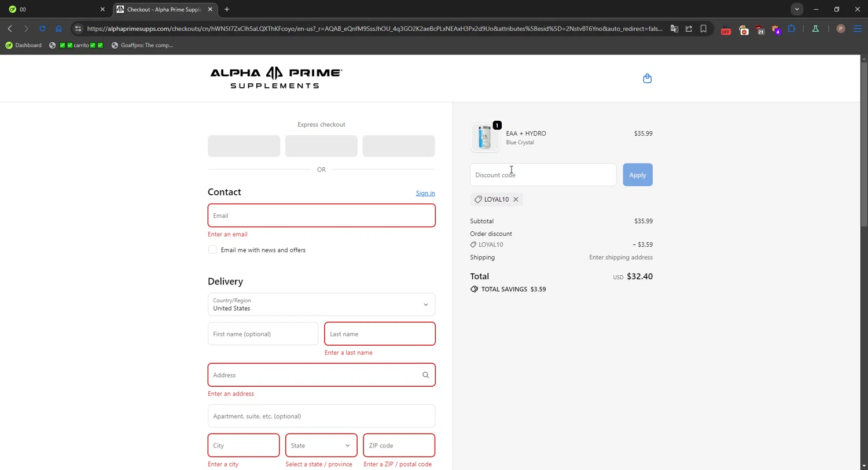
Task: Click the First name (optional) field
Action: pos(263,334)
